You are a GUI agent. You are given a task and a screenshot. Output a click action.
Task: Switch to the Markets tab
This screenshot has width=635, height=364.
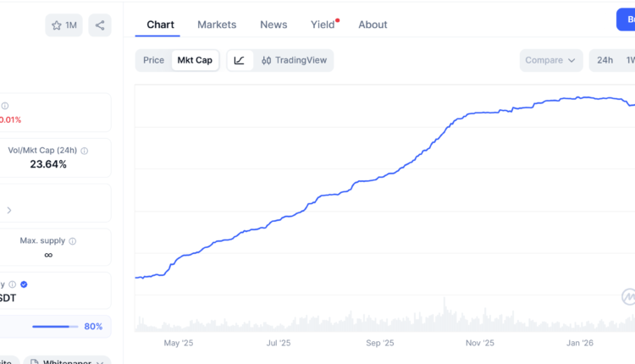point(217,25)
